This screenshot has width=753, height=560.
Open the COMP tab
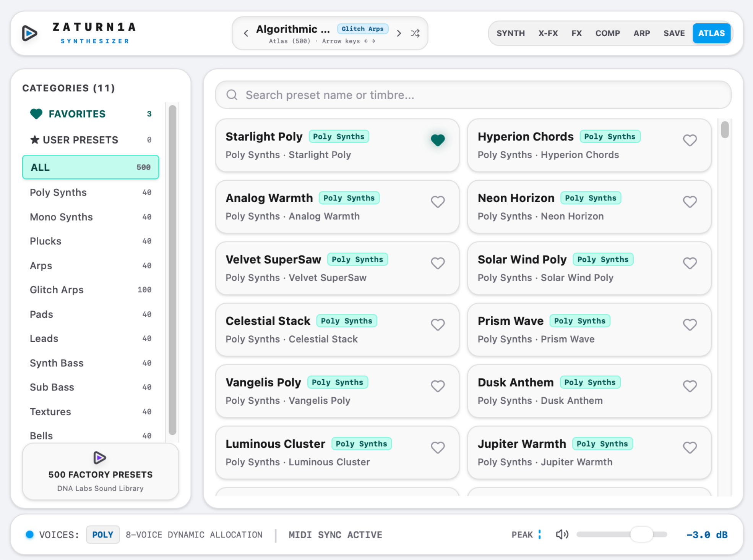tap(607, 33)
